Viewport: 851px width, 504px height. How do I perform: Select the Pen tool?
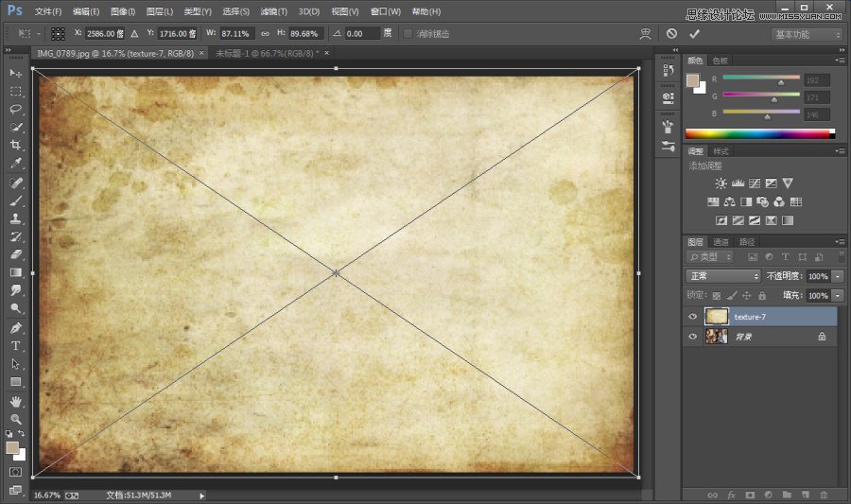15,328
